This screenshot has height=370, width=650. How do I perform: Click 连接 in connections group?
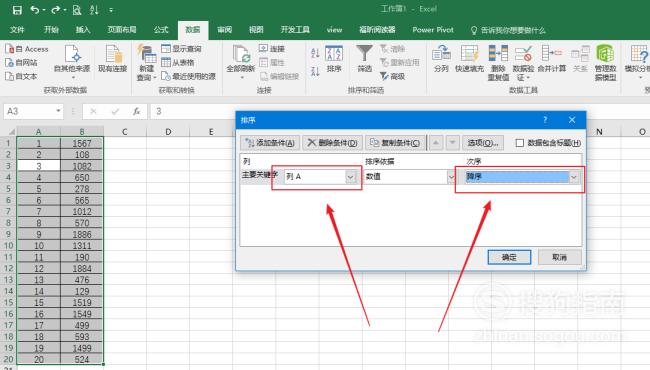pyautogui.click(x=272, y=49)
